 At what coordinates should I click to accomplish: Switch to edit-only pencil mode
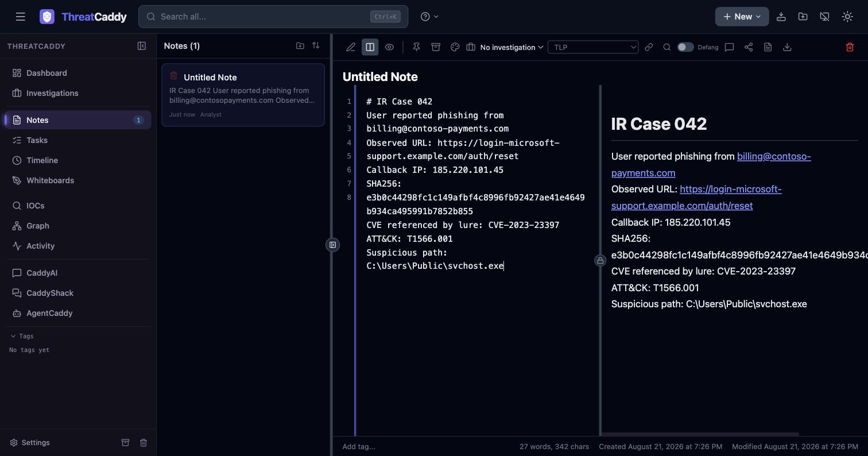[351, 47]
